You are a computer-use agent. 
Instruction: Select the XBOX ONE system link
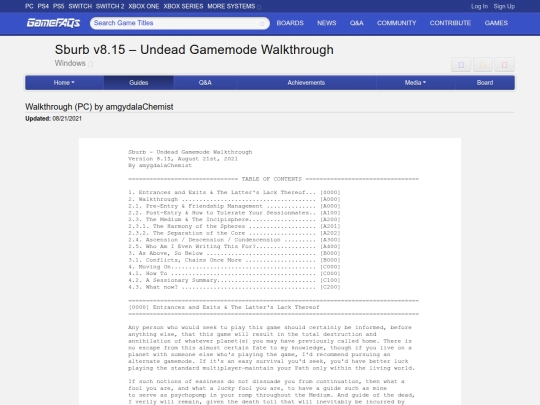tap(144, 6)
